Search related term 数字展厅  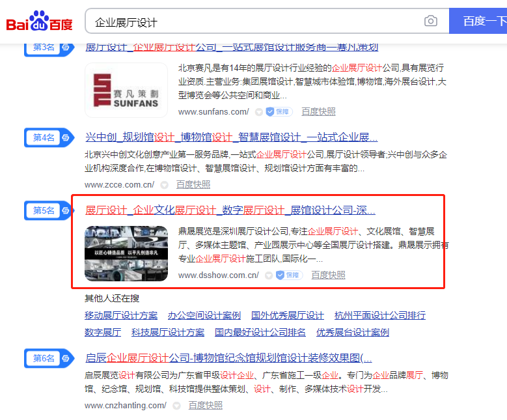click(103, 332)
